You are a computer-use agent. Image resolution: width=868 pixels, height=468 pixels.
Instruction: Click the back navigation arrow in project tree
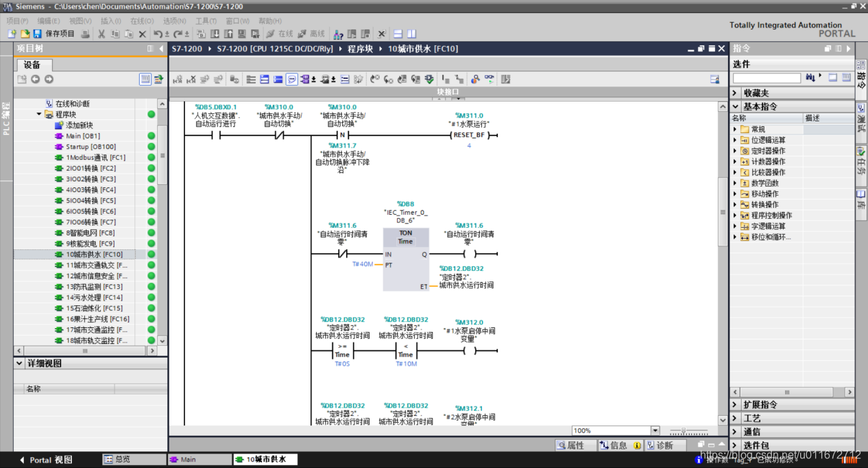click(x=36, y=79)
